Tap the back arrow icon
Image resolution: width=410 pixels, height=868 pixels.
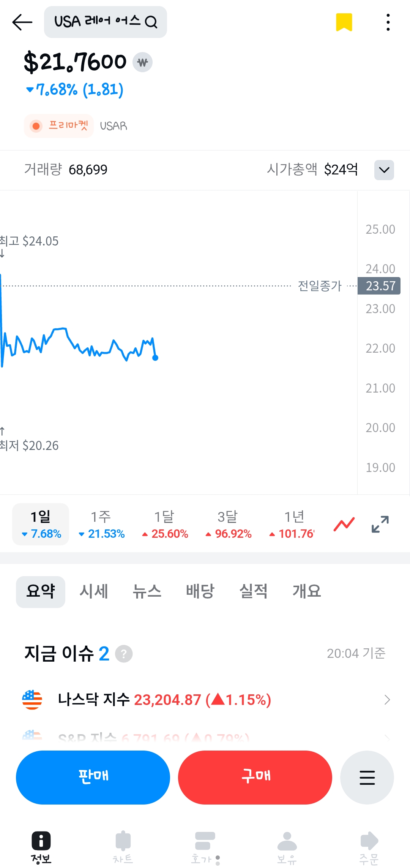pyautogui.click(x=22, y=22)
